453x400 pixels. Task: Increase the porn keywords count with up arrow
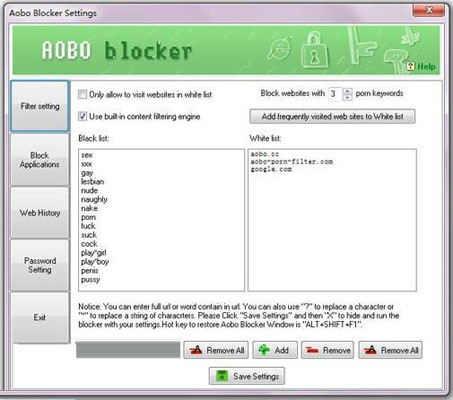(347, 91)
